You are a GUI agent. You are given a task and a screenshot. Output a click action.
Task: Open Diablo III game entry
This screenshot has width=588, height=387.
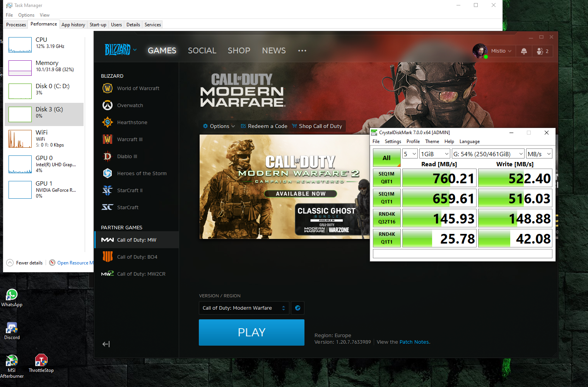[x=137, y=156]
